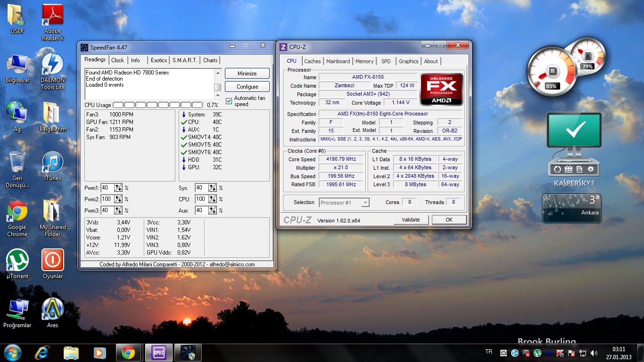Screen dimensions: 644x362
Task: Open the About tab in CPU-Z
Action: point(431,61)
